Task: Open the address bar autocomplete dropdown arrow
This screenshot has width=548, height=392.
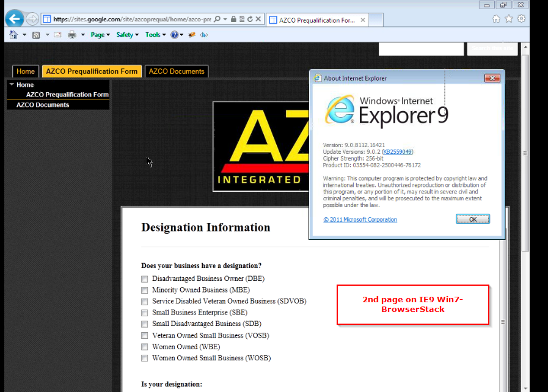Action: tap(225, 19)
